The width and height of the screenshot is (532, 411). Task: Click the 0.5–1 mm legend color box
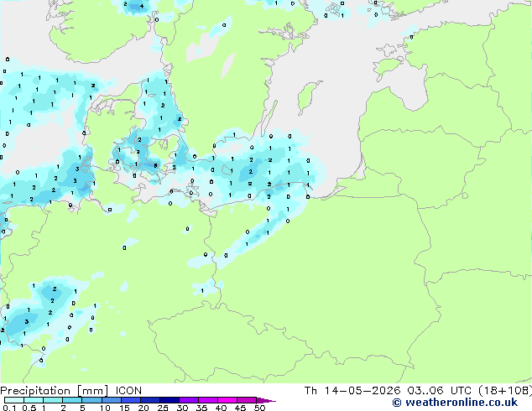click(x=34, y=400)
